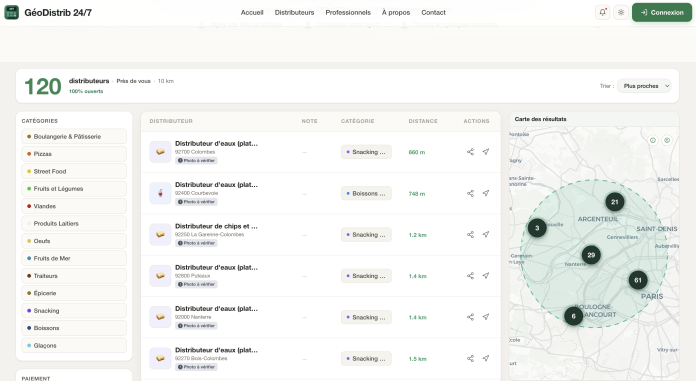Enable the Viandes category filter
696x381 pixels.
[74, 206]
